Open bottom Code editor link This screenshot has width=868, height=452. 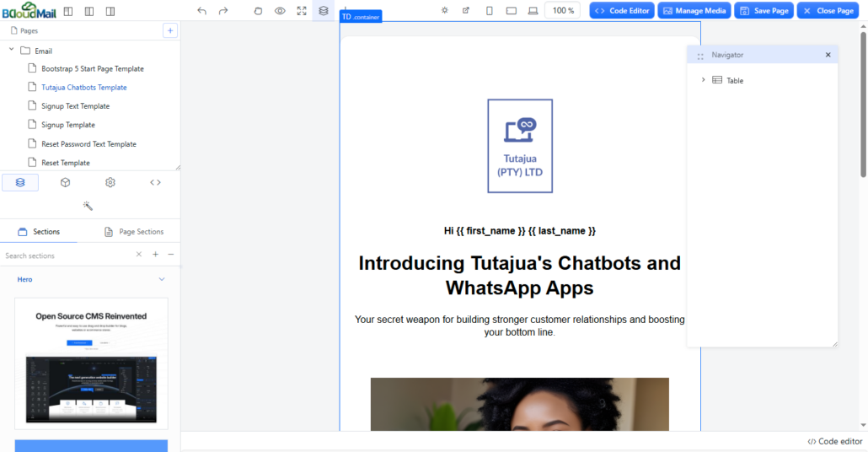pos(835,442)
